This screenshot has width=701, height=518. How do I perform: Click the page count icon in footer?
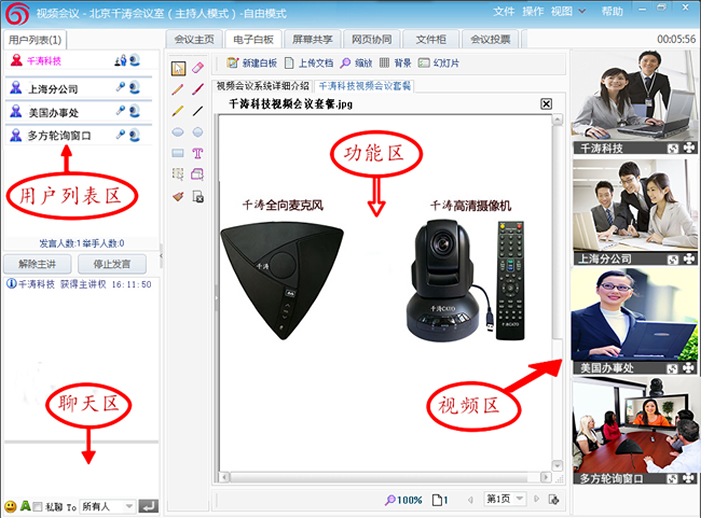click(440, 500)
